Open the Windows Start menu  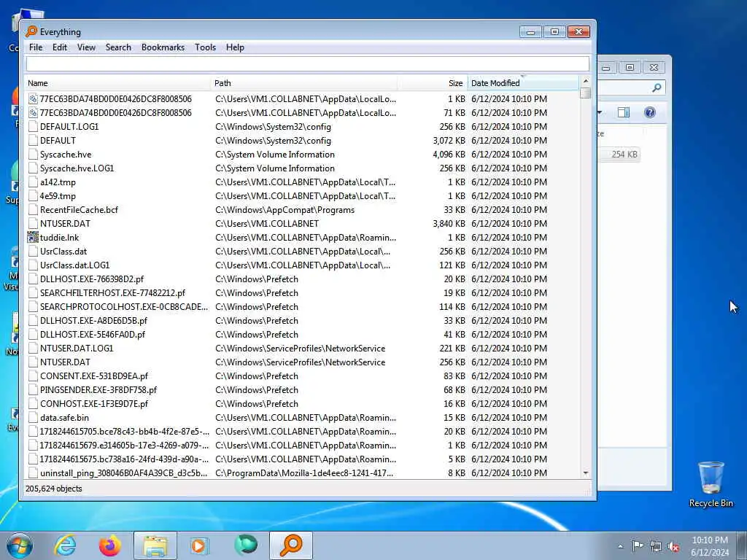point(20,545)
